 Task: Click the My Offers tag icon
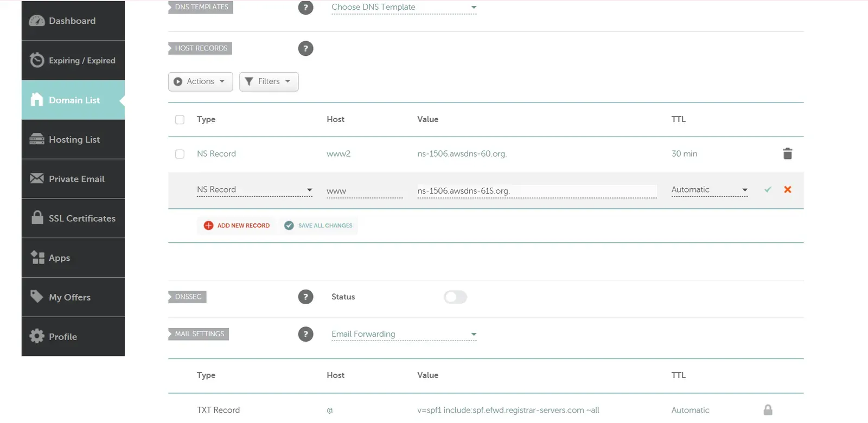[x=36, y=296]
